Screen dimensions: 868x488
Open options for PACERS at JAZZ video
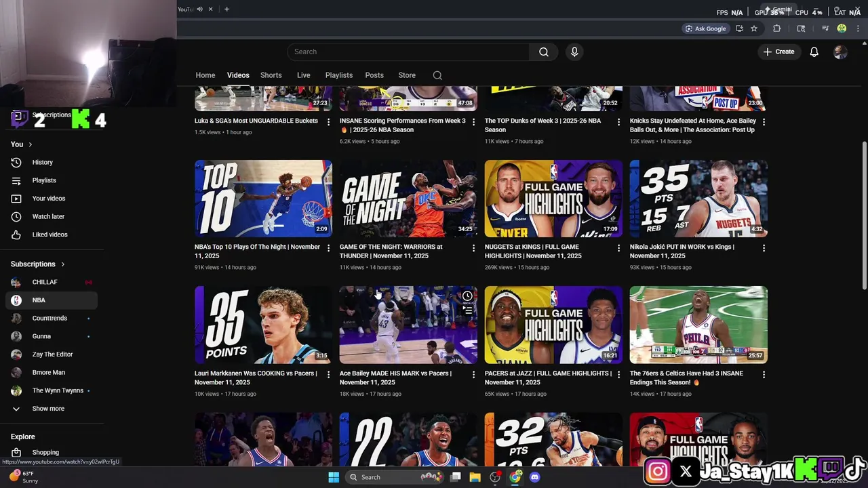coord(618,374)
